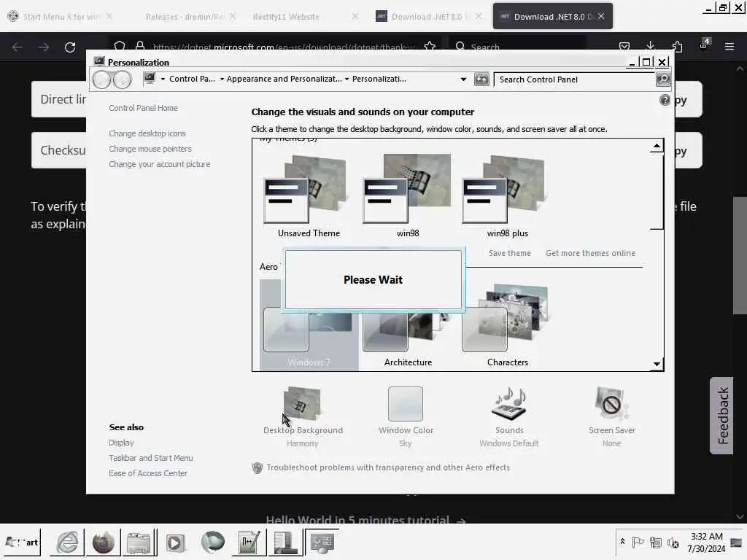747x560 pixels.
Task: Open browser extensions puzzle icon
Action: click(x=677, y=46)
